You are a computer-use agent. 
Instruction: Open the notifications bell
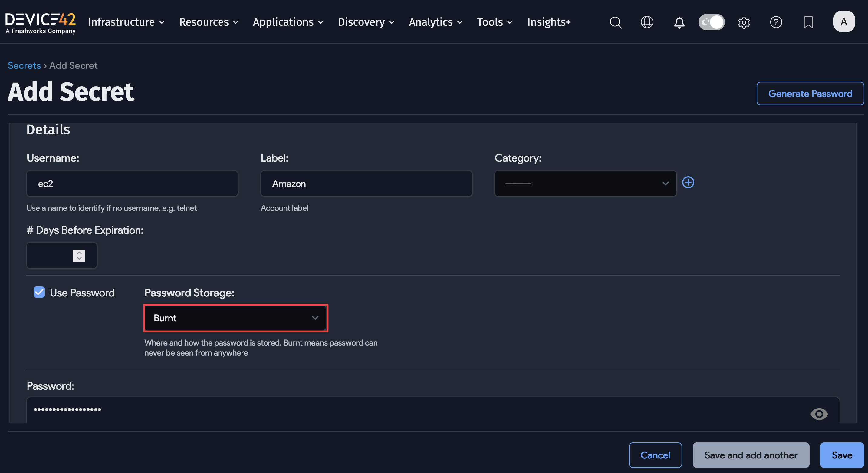pos(679,22)
